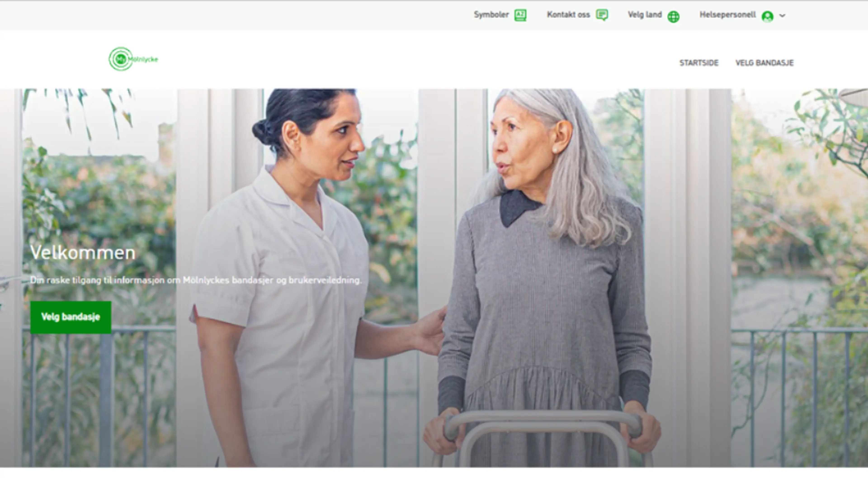868x487 pixels.
Task: Click the hero subtitle about Mölnlyckes bandasjer
Action: coord(196,280)
